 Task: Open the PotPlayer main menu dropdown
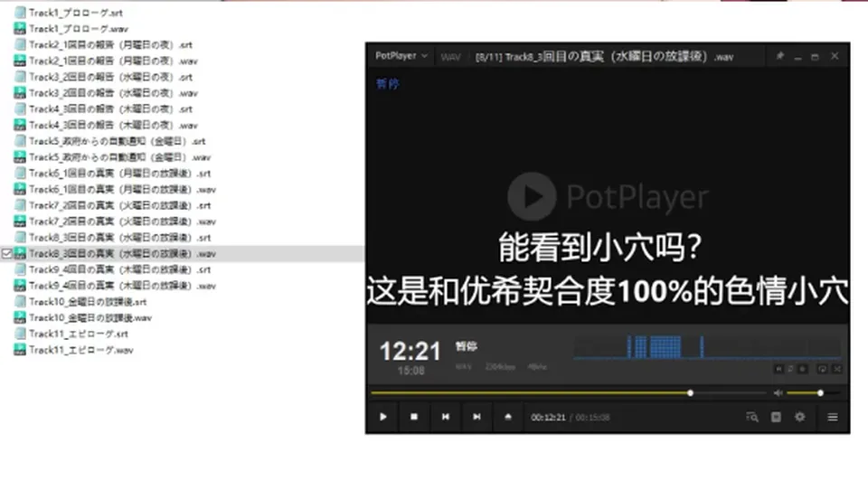click(x=401, y=56)
